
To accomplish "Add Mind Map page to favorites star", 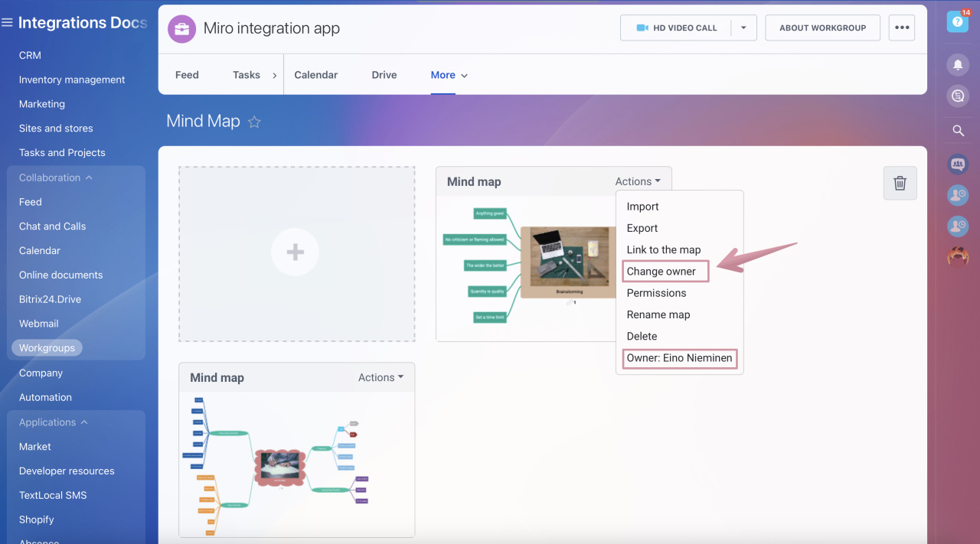I will pos(254,122).
